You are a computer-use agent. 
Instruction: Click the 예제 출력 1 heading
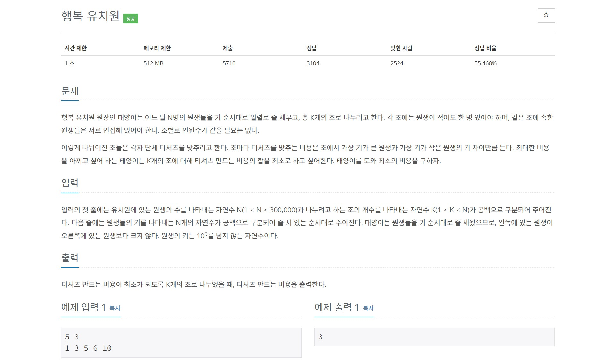[337, 307]
